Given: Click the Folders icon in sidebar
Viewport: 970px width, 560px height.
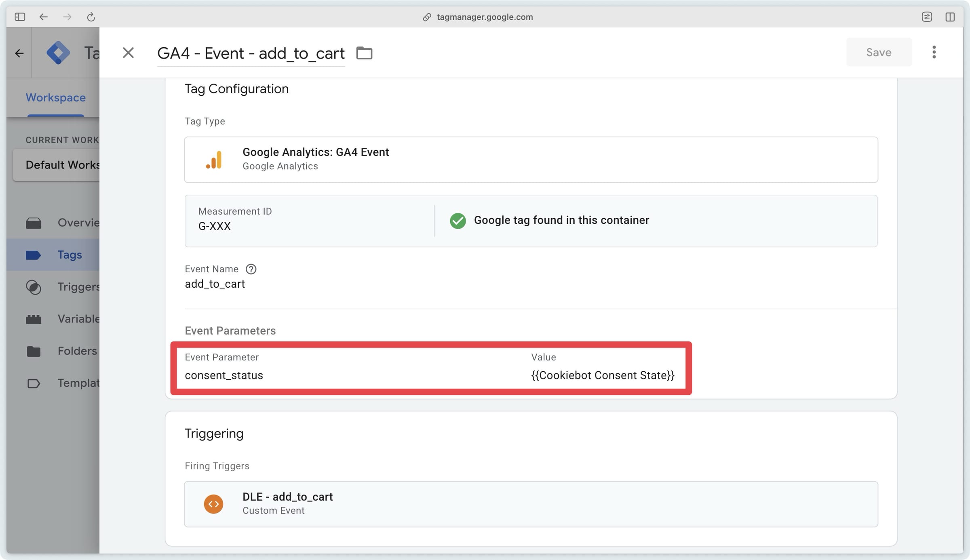Looking at the screenshot, I should pyautogui.click(x=34, y=351).
